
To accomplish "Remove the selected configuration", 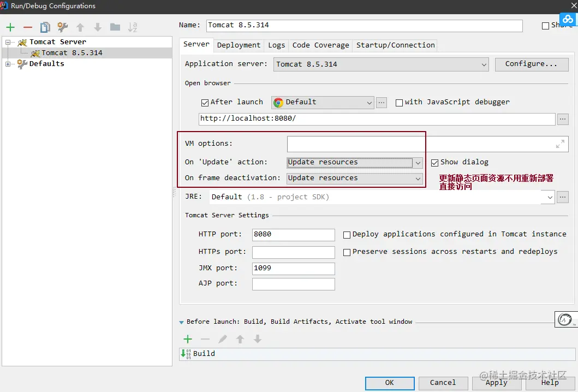I will tap(28, 27).
